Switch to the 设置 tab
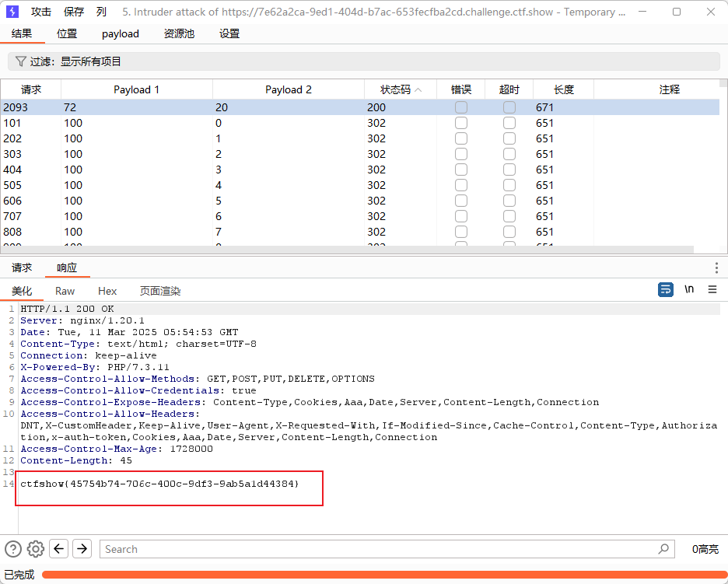728x584 pixels. pos(229,33)
